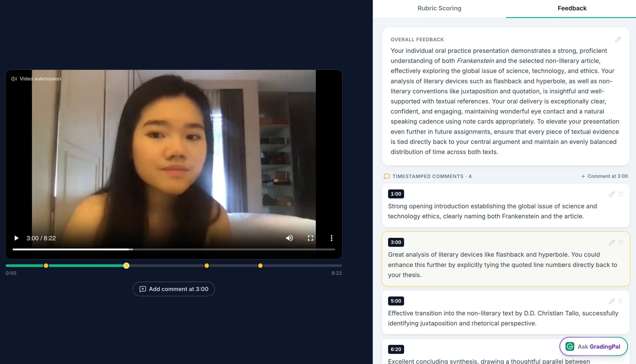Click the 'TIMESTAMPED COMMENTS · 4' heading
636x364 pixels.
click(432, 176)
